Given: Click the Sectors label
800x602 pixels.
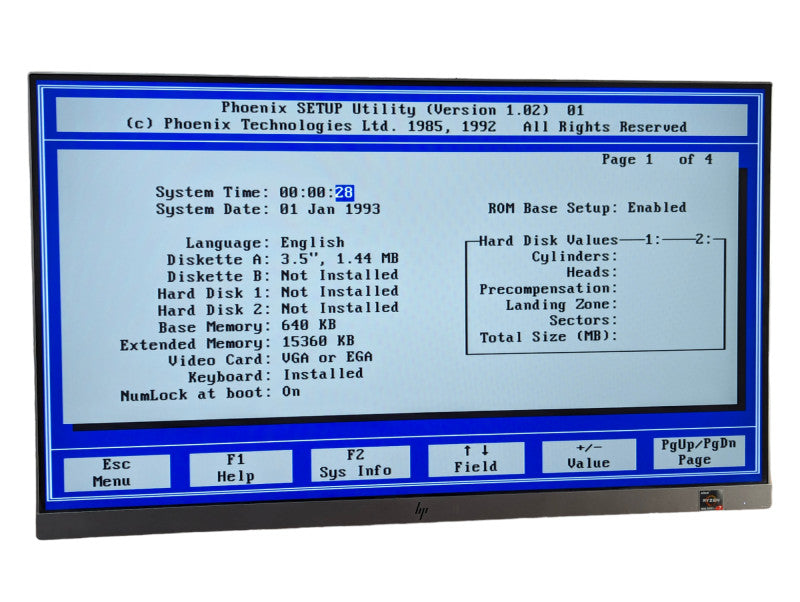Looking at the screenshot, I should [x=583, y=320].
